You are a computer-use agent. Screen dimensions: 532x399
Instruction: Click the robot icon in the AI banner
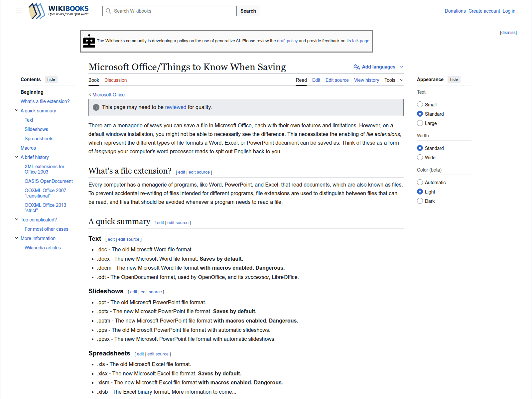pyautogui.click(x=89, y=41)
